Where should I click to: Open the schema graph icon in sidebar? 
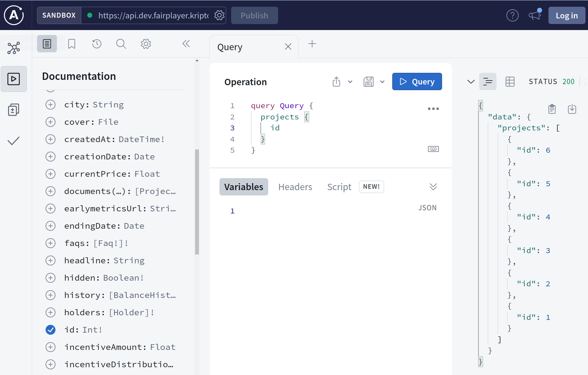pyautogui.click(x=14, y=48)
